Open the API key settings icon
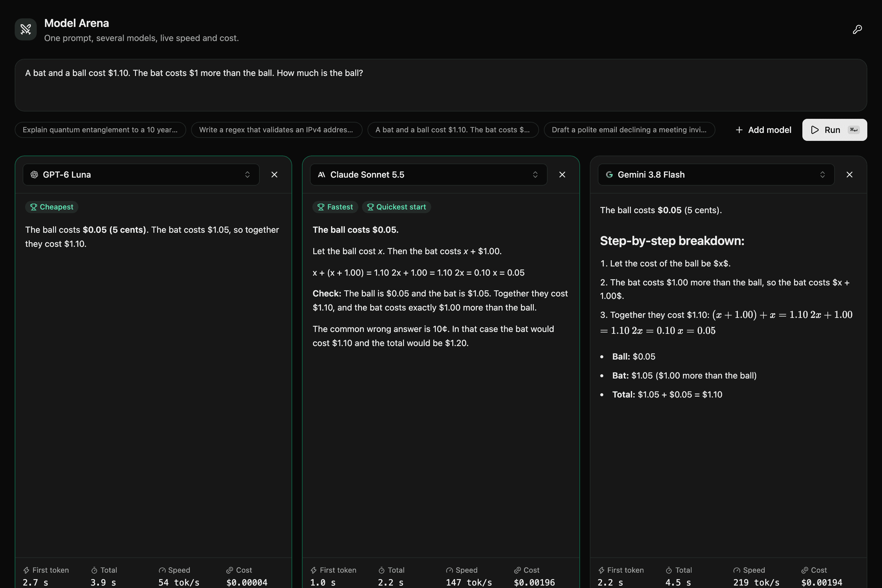 857,29
